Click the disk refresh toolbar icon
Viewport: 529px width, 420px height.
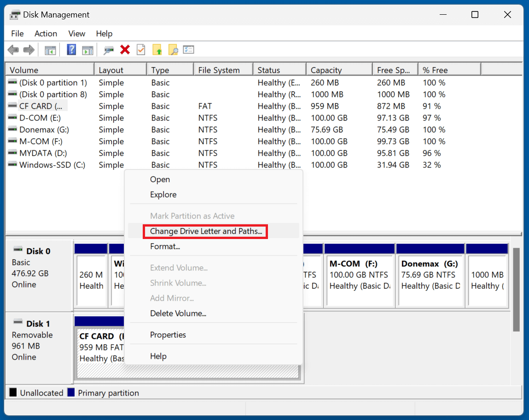point(109,49)
